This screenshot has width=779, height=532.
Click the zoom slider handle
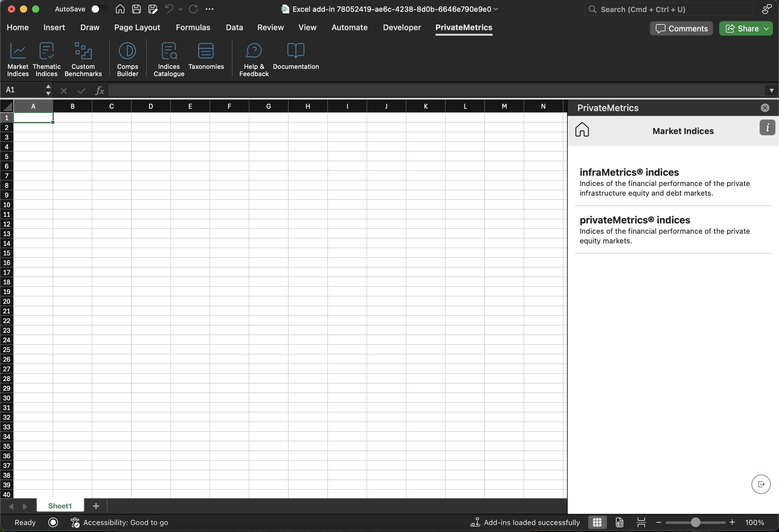click(x=695, y=522)
